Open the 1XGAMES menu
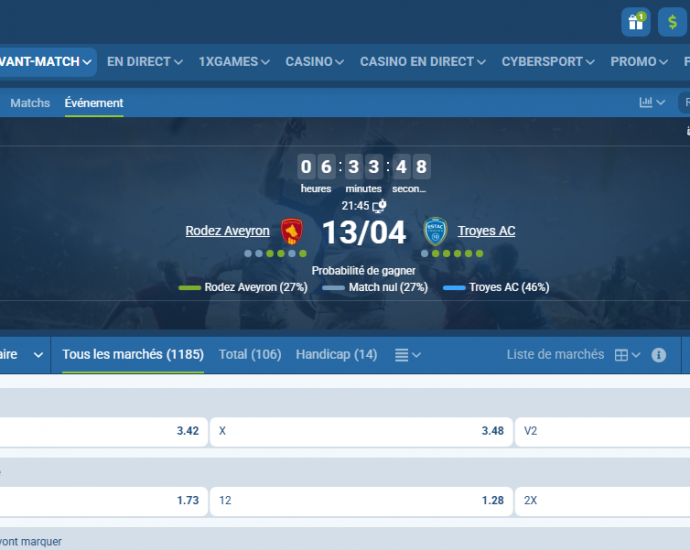This screenshot has height=550, width=690. [234, 61]
